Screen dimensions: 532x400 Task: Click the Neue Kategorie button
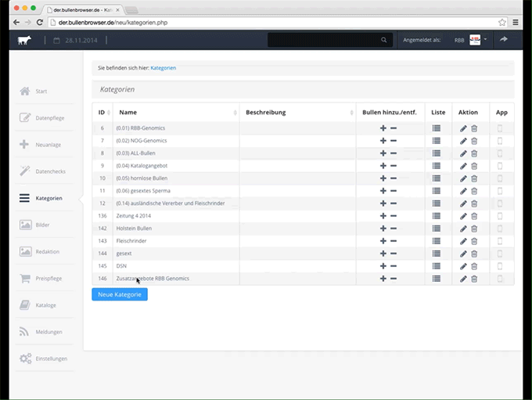[119, 294]
